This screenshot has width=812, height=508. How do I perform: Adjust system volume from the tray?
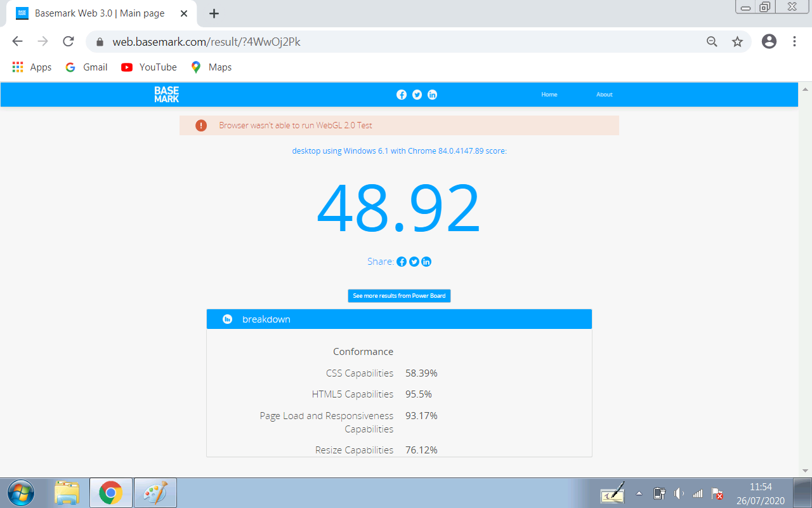[678, 493]
